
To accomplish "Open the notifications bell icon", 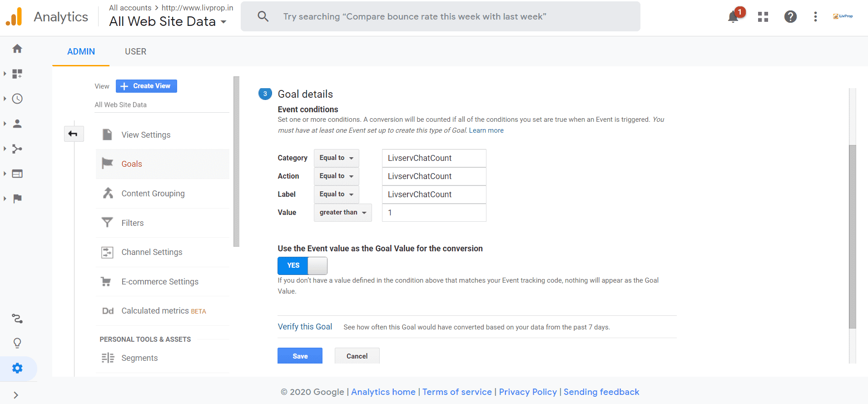I will [x=733, y=17].
